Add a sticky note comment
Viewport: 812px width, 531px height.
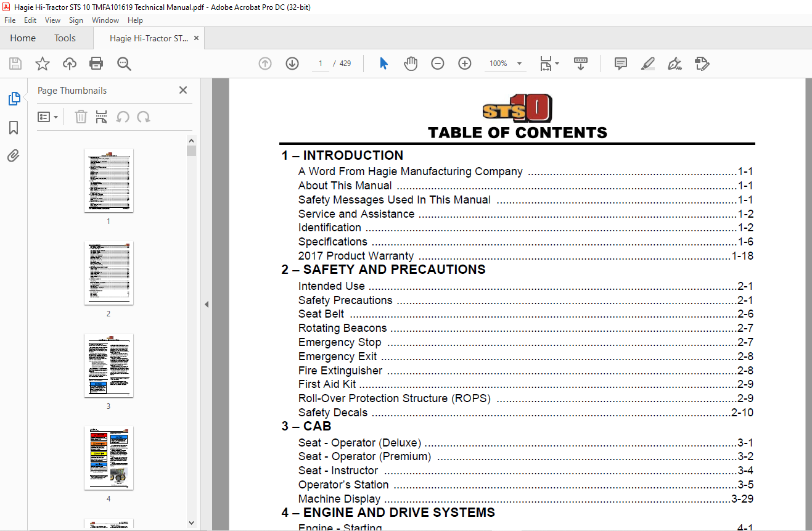(x=621, y=64)
